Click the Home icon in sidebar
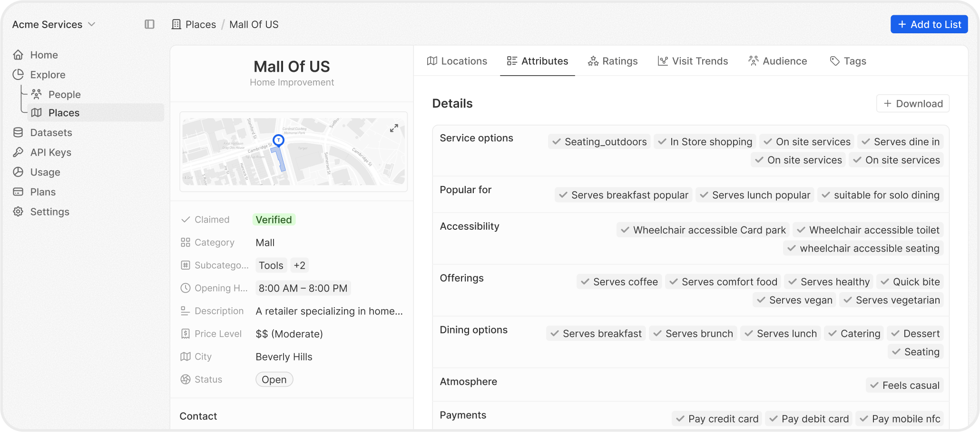This screenshot has width=980, height=432. pyautogui.click(x=18, y=55)
